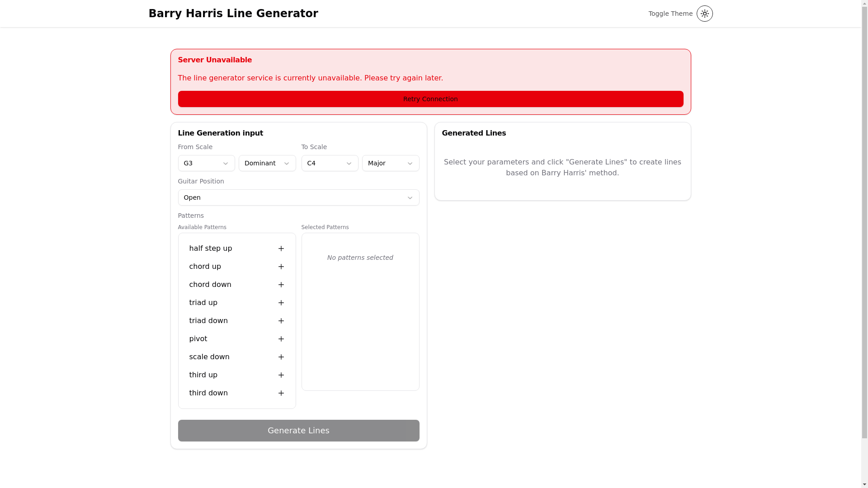Add the scale down pattern
The height and width of the screenshot is (488, 868).
pyautogui.click(x=281, y=357)
